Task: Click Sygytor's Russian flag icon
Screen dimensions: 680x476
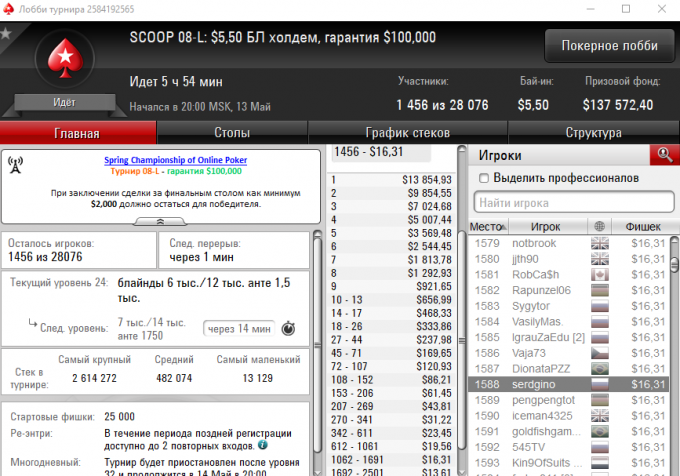Action: pos(600,306)
